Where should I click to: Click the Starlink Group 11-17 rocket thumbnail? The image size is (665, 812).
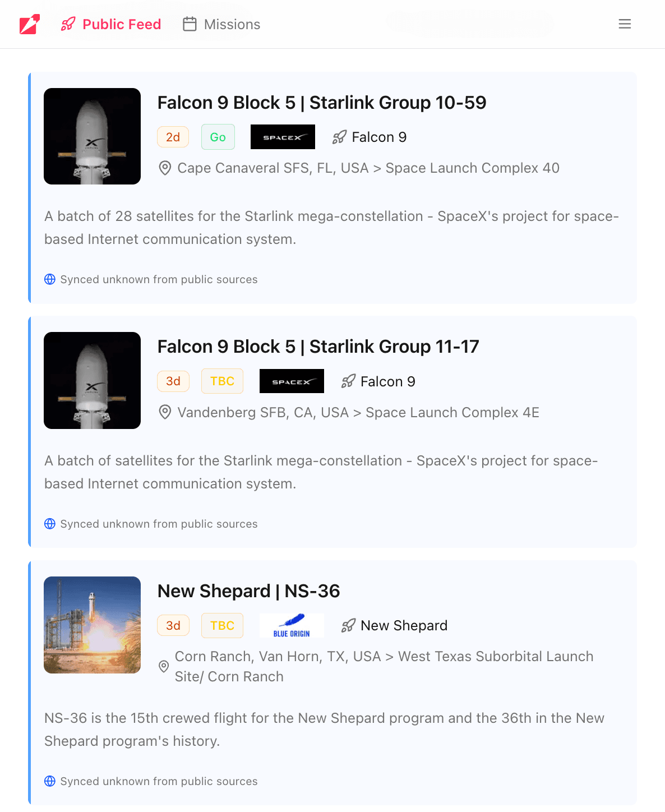pyautogui.click(x=92, y=380)
